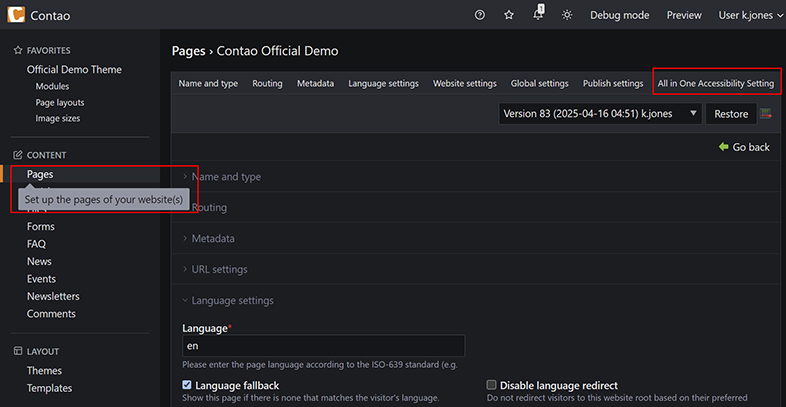The image size is (786, 407).
Task: Open the notifications bell icon
Action: (538, 15)
